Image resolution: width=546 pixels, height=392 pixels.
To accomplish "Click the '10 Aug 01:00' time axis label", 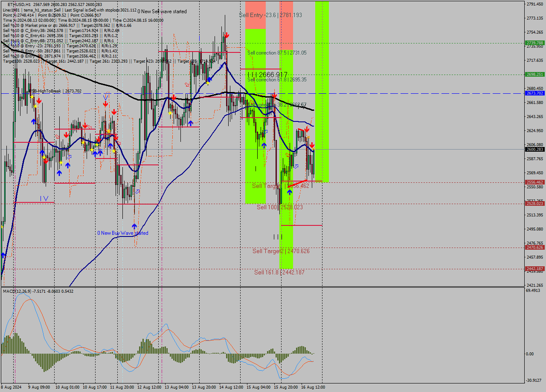I will (67, 387).
